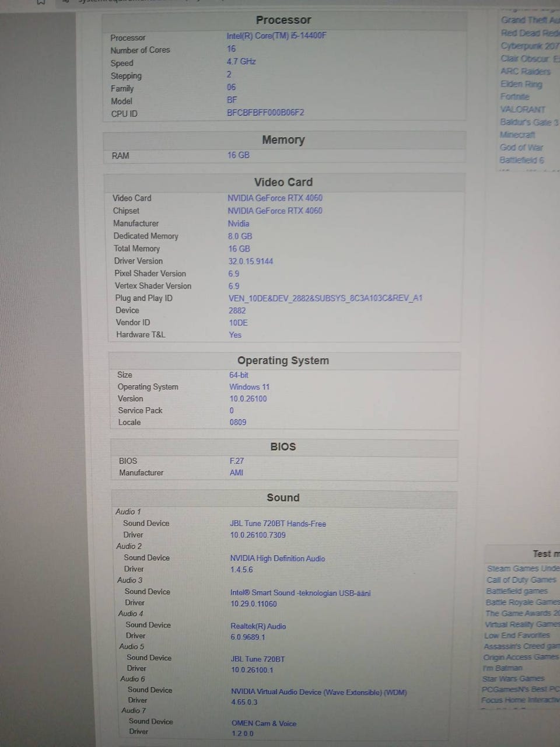Select the Realtek driver version 6.0.9689.1

coord(248,637)
